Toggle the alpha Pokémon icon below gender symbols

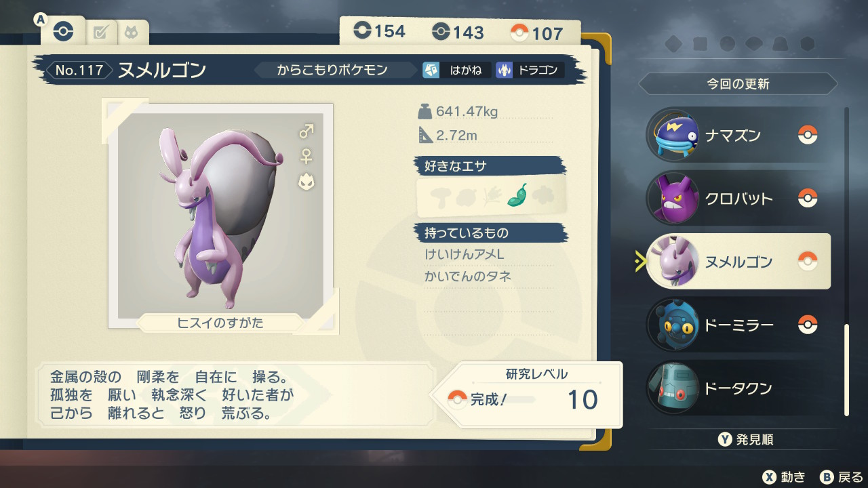tap(307, 182)
